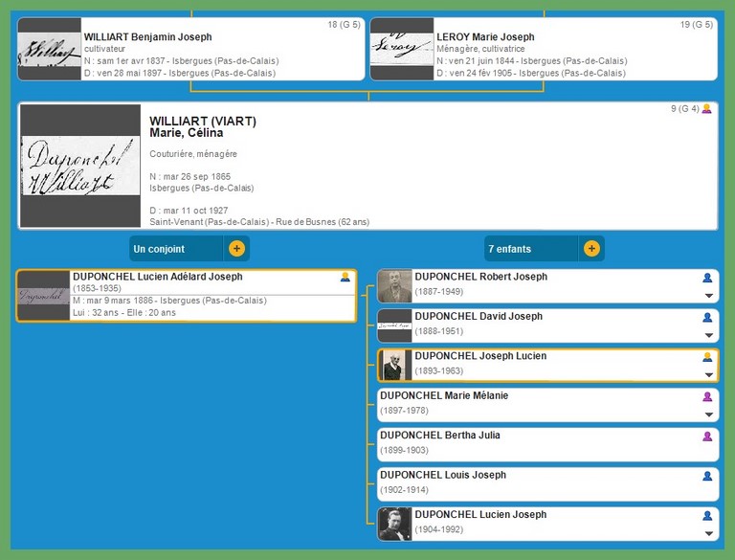This screenshot has height=560, width=735.
Task: Open WILLIART Benjamin Joseph's name link
Action: click(x=147, y=37)
